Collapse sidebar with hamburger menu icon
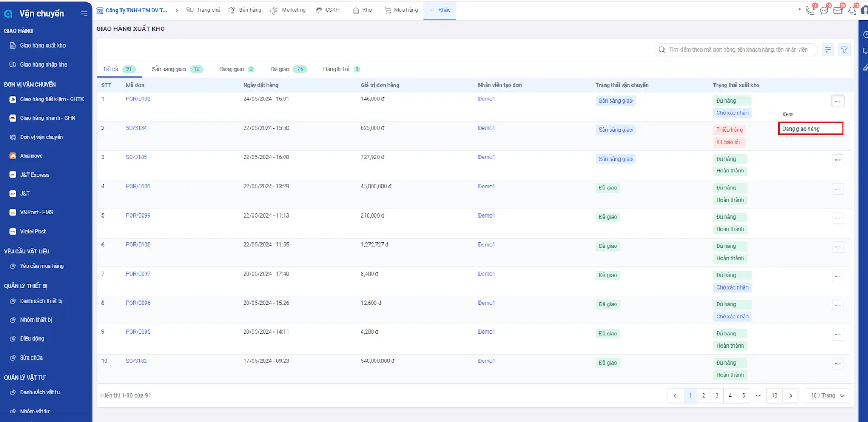The height and width of the screenshot is (422, 868). 84,14
